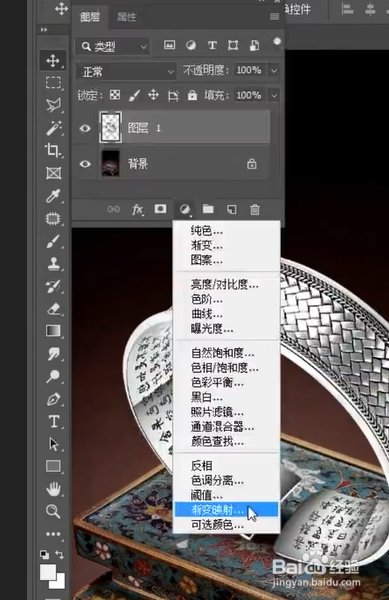
Task: Select the Brush tool
Action: (x=53, y=241)
